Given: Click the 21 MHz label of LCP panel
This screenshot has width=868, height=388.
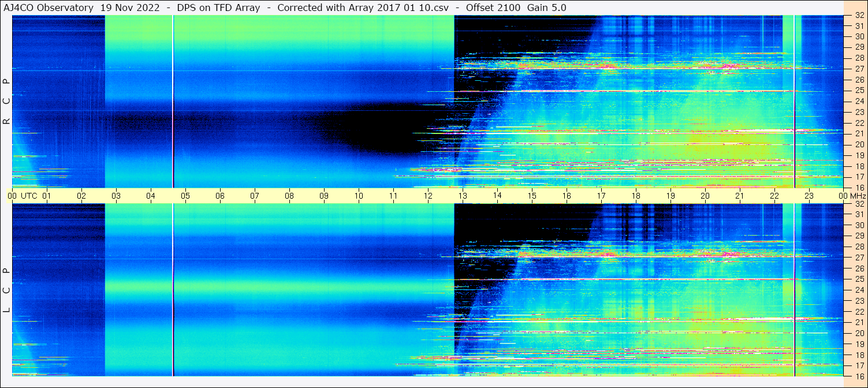Looking at the screenshot, I should coord(859,322).
